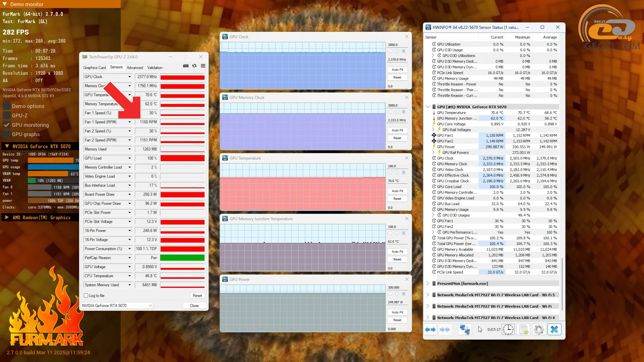Screen dimensions: 644x362
Task: Open the Fan 1 Speed (RPM) dropdown
Action: tap(129, 122)
